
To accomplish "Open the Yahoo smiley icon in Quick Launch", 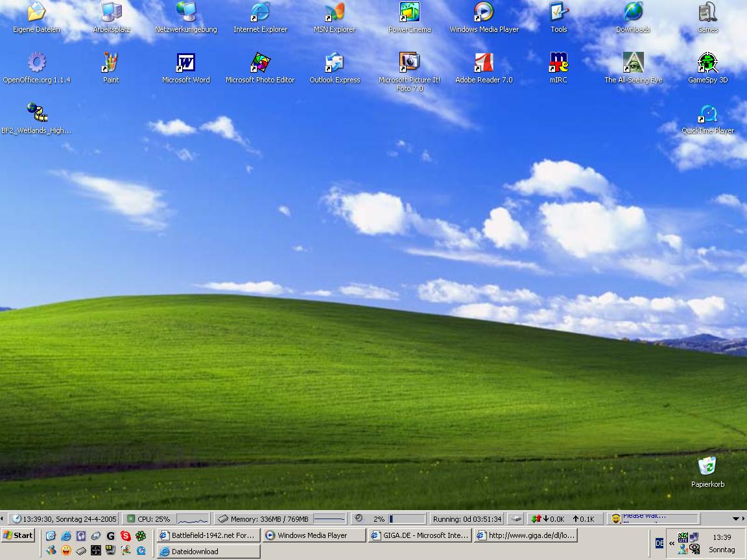I will (x=65, y=550).
